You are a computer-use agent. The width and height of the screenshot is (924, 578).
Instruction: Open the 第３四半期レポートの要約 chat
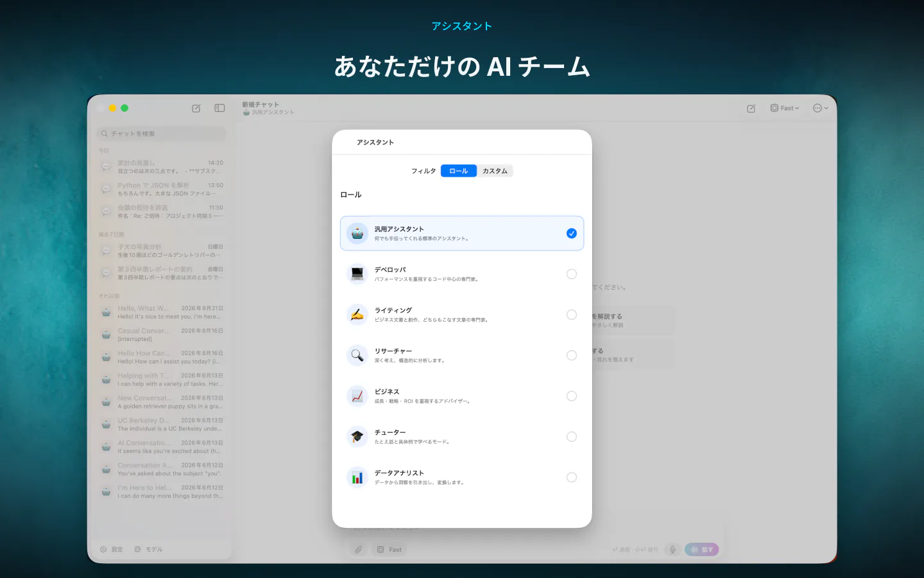pos(162,273)
